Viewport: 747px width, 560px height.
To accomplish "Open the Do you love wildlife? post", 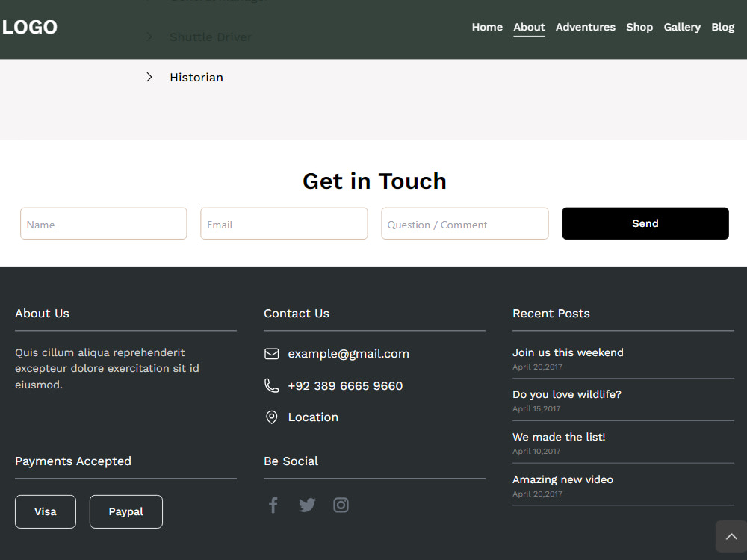I will [566, 394].
